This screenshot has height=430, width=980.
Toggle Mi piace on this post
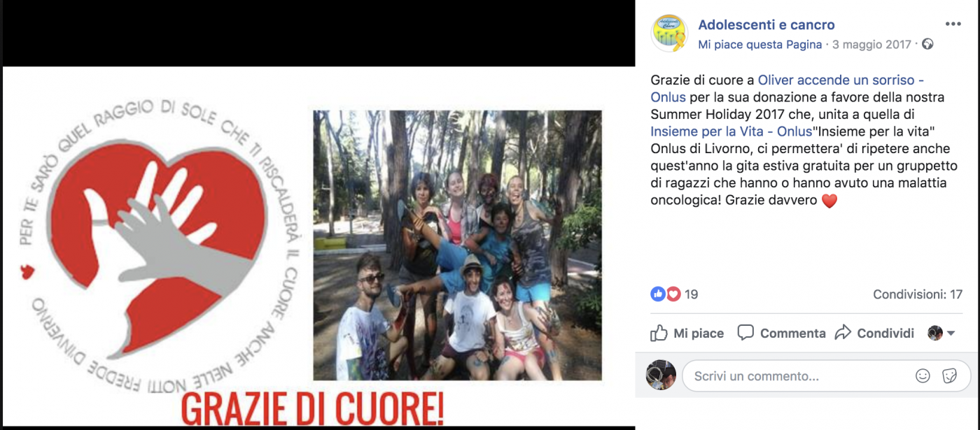[x=687, y=334]
